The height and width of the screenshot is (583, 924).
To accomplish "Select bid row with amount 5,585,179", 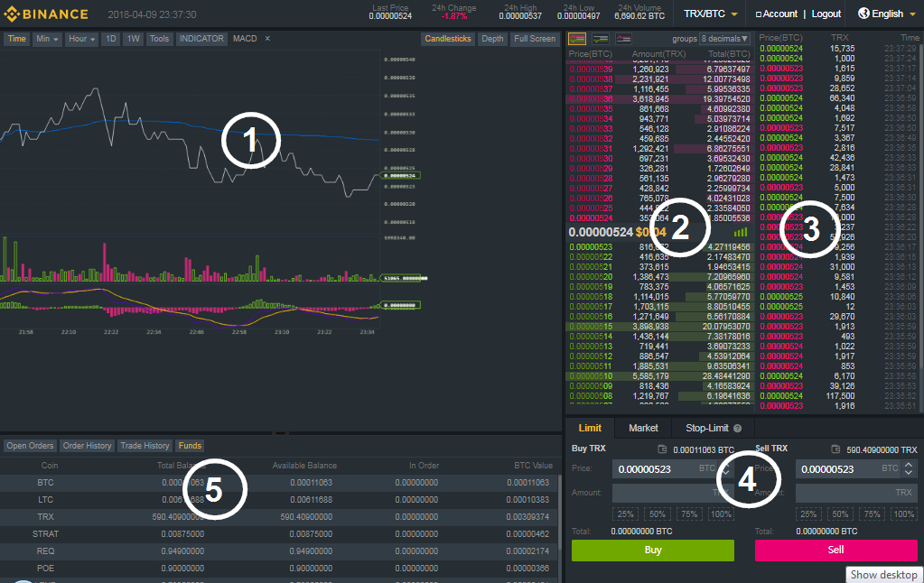I will pyautogui.click(x=660, y=375).
